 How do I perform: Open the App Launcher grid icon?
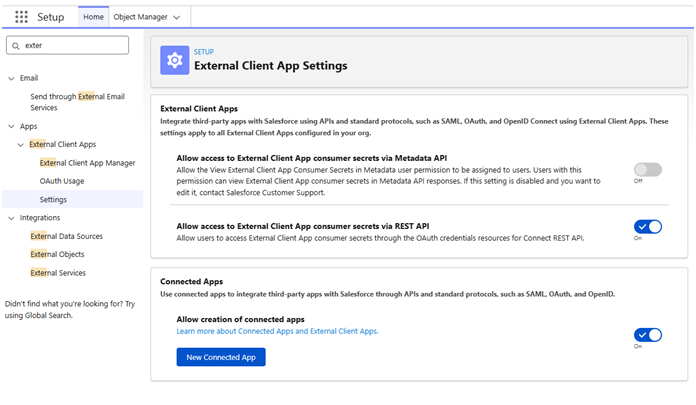tap(22, 17)
